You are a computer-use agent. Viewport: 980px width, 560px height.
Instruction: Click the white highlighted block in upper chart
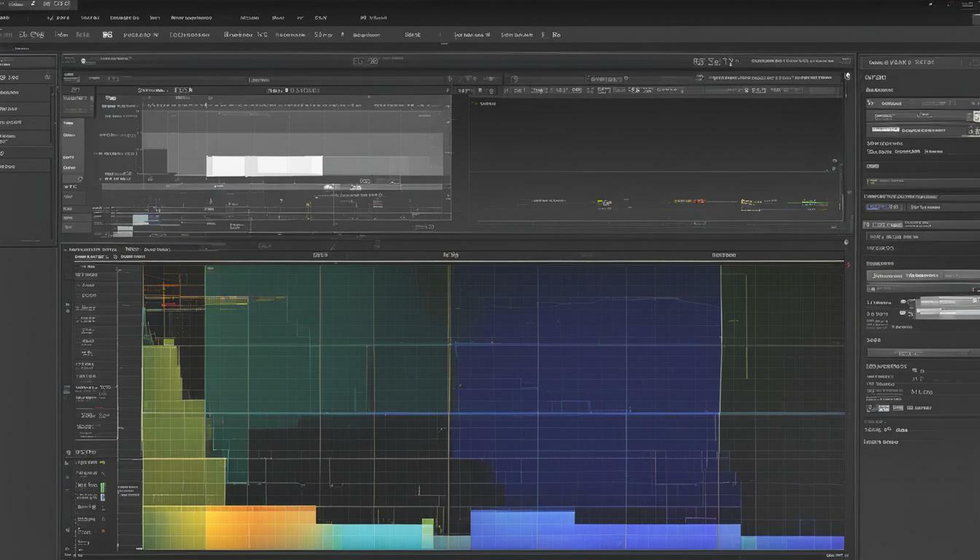coord(265,166)
